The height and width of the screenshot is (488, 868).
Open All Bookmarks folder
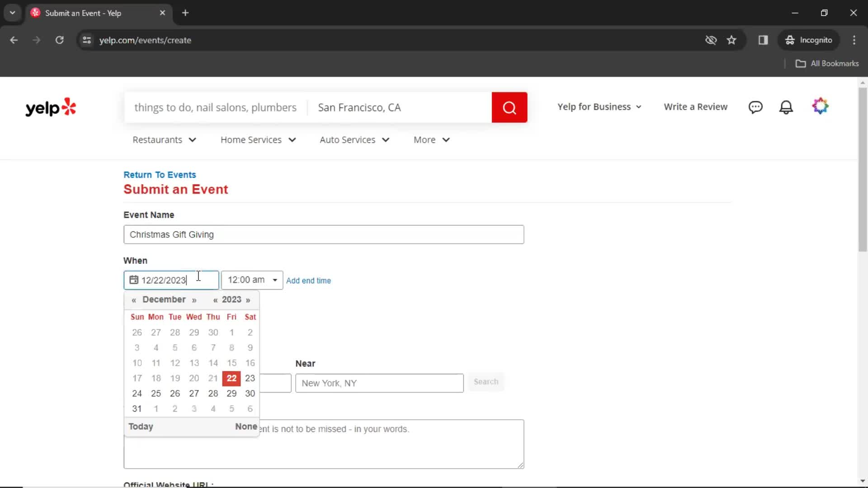pos(827,64)
